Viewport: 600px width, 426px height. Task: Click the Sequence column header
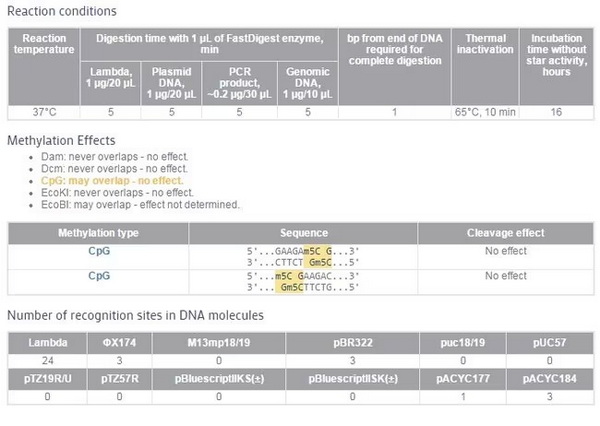303,233
